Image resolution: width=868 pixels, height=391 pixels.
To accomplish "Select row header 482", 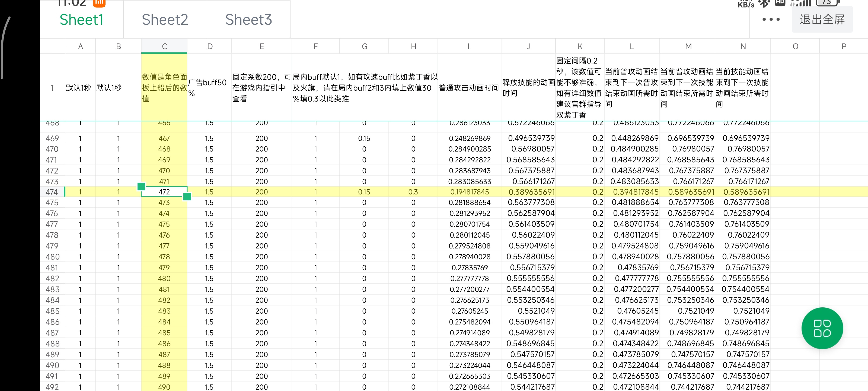I will (x=52, y=278).
